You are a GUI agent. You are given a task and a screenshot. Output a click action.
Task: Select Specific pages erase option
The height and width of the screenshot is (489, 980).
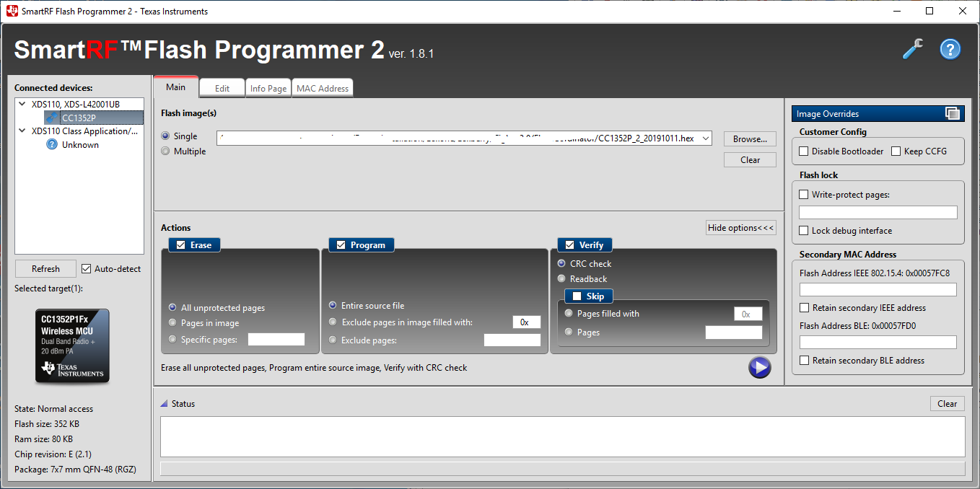(172, 339)
